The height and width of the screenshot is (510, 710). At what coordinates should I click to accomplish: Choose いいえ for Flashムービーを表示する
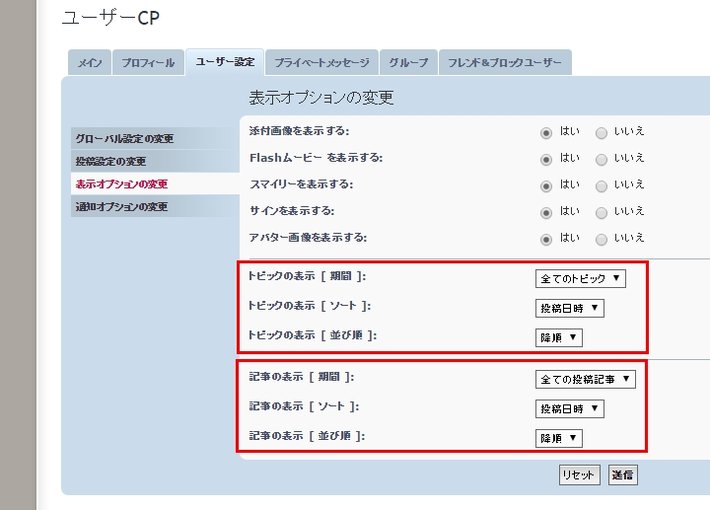point(601,159)
